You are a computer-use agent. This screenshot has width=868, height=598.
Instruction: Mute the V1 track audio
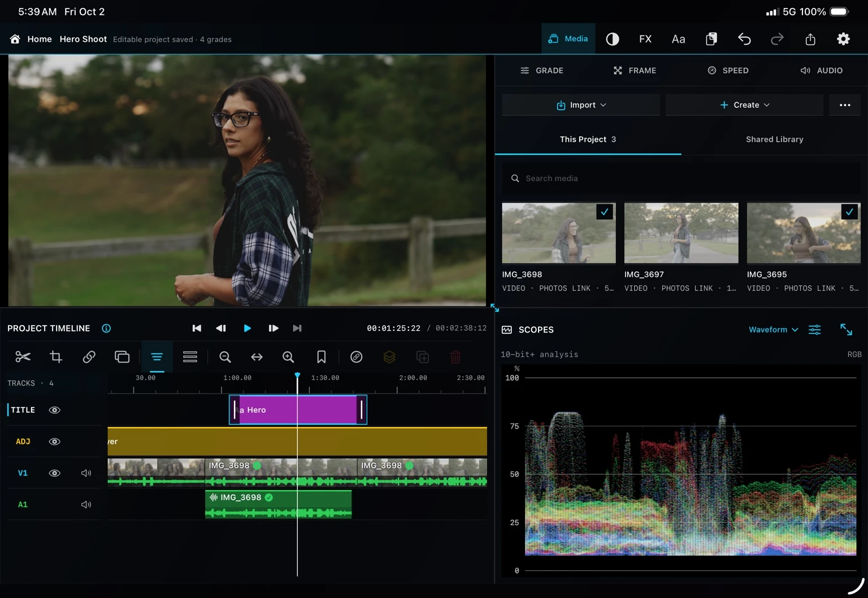pyautogui.click(x=86, y=473)
